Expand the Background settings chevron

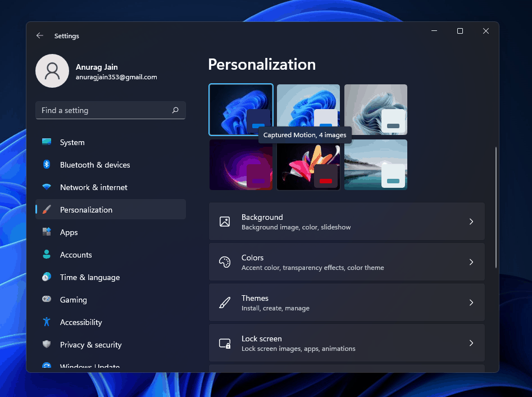471,222
